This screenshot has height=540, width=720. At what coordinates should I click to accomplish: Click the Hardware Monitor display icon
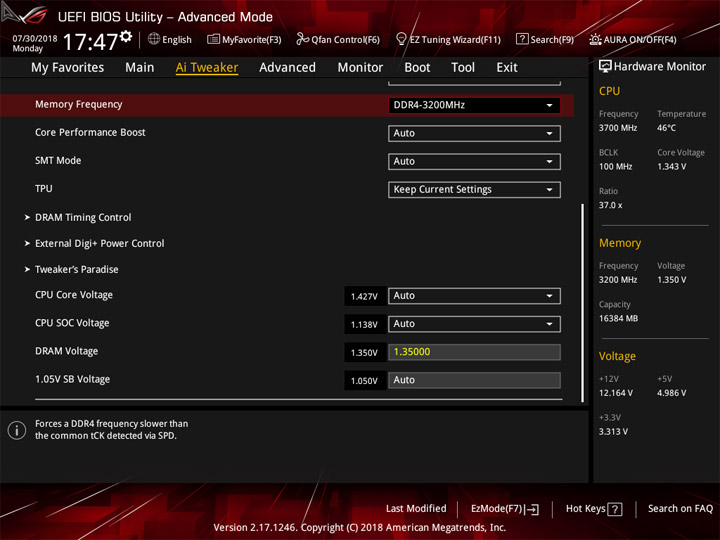[605, 67]
